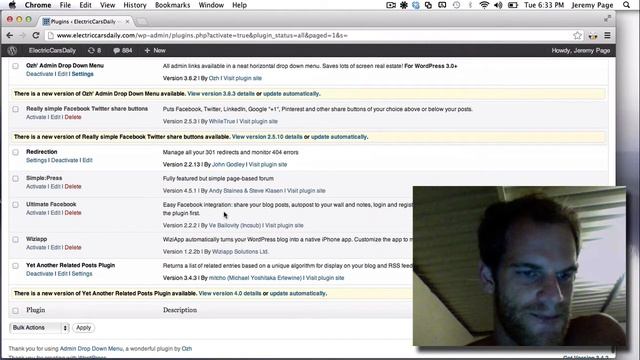Screen dimensions: 640x360
Task: Toggle the select-all checkbox in the footer row
Action: coord(16,311)
